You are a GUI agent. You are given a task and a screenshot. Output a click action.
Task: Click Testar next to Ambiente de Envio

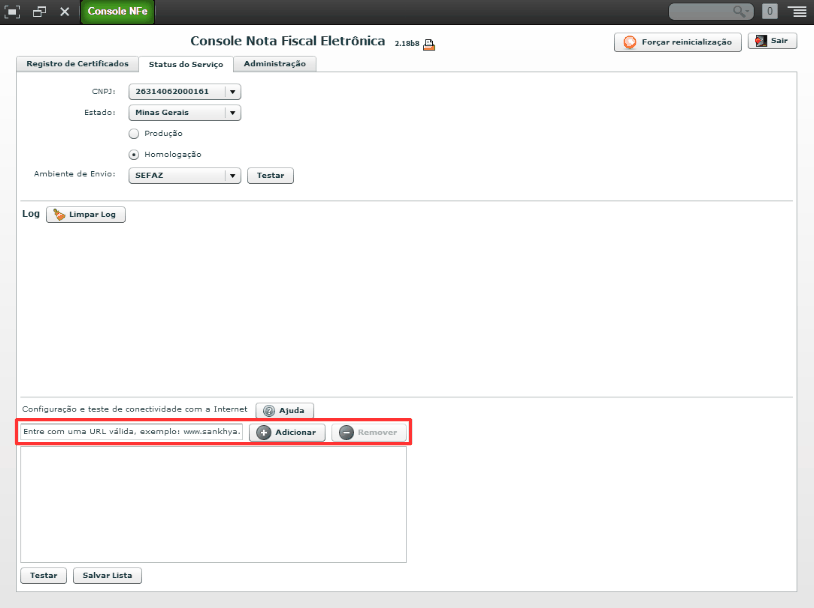(x=270, y=175)
